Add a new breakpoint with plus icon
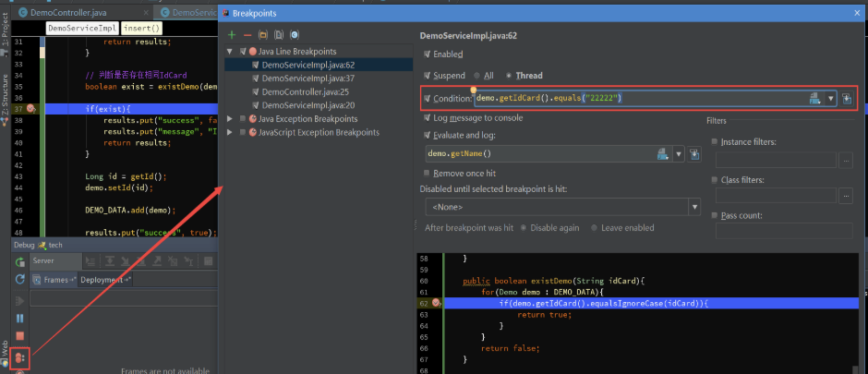Viewport: 868px width, 374px height. [232, 35]
